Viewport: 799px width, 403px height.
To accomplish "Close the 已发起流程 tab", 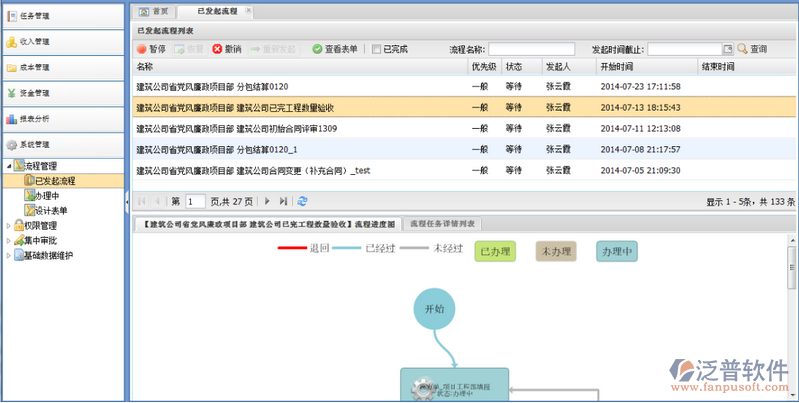I will click(248, 10).
